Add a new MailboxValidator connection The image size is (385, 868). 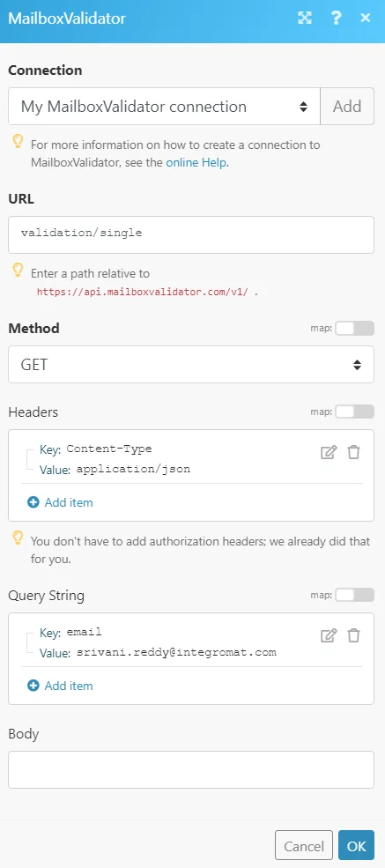[x=347, y=107]
